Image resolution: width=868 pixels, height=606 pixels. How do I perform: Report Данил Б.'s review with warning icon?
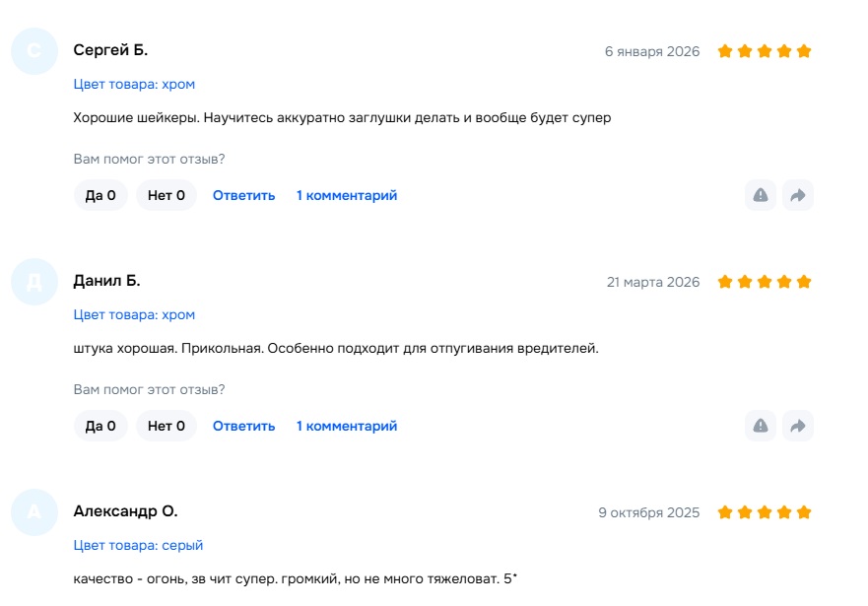pos(761,426)
